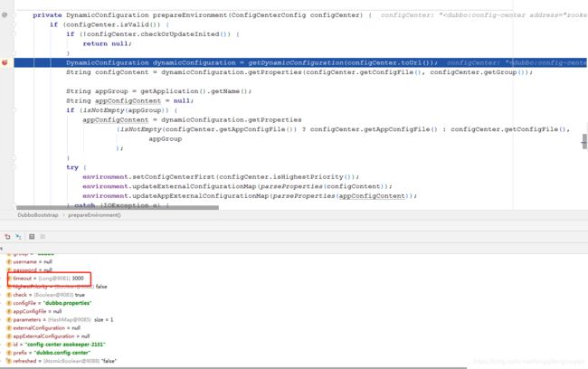Select the highestPriority false variable row

[57, 287]
